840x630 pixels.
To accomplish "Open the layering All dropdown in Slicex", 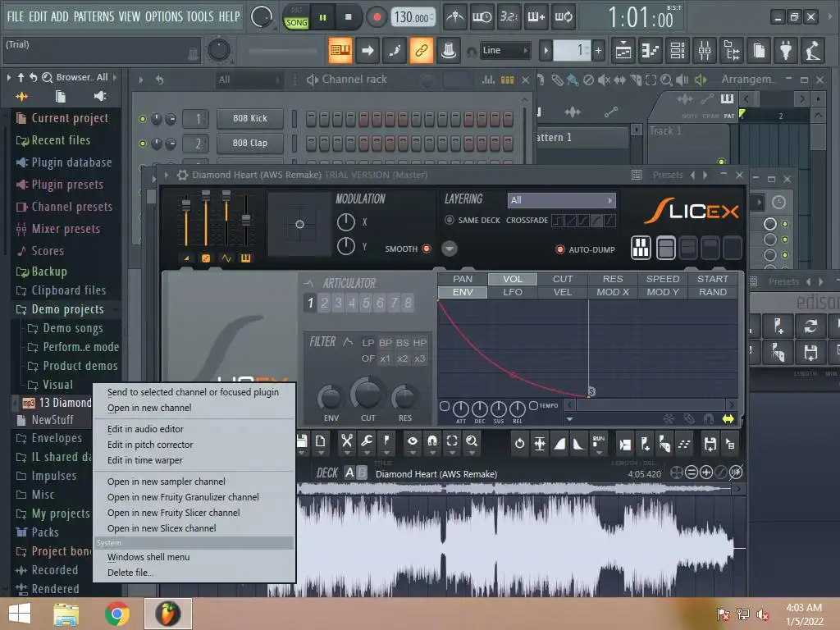I will [561, 200].
